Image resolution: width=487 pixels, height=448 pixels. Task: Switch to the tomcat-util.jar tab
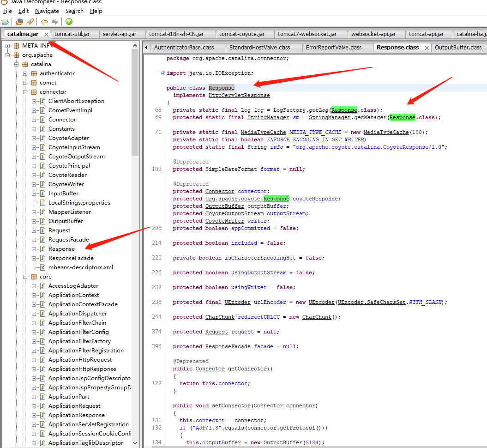pos(72,34)
